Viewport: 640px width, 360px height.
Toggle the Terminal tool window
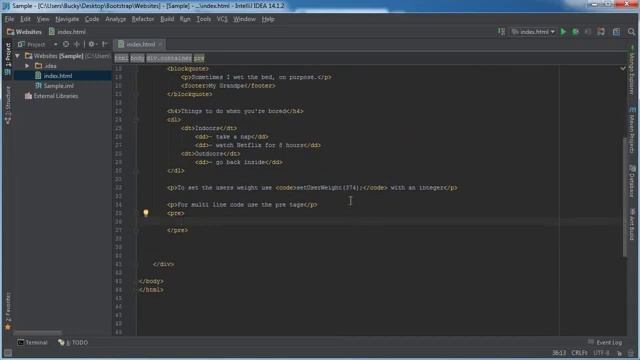pyautogui.click(x=32, y=342)
